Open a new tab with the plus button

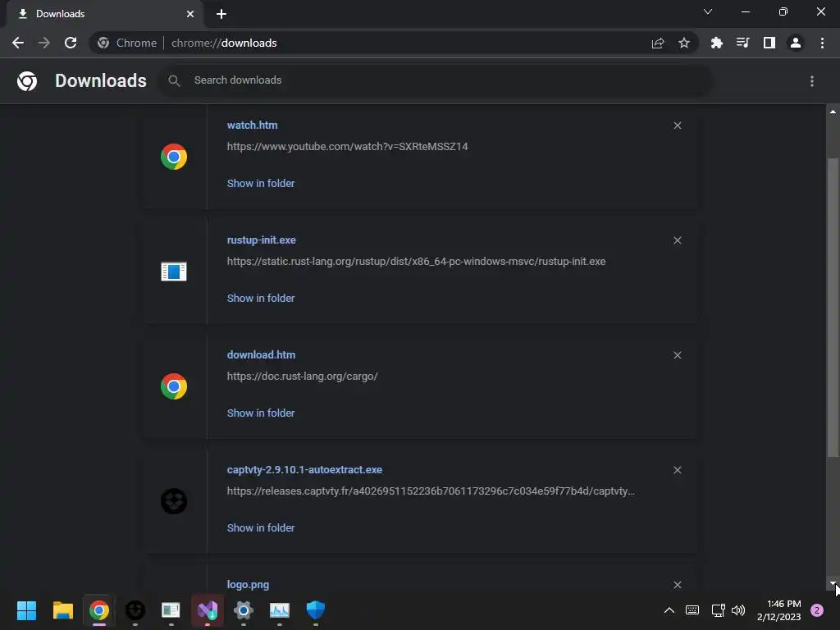[221, 14]
